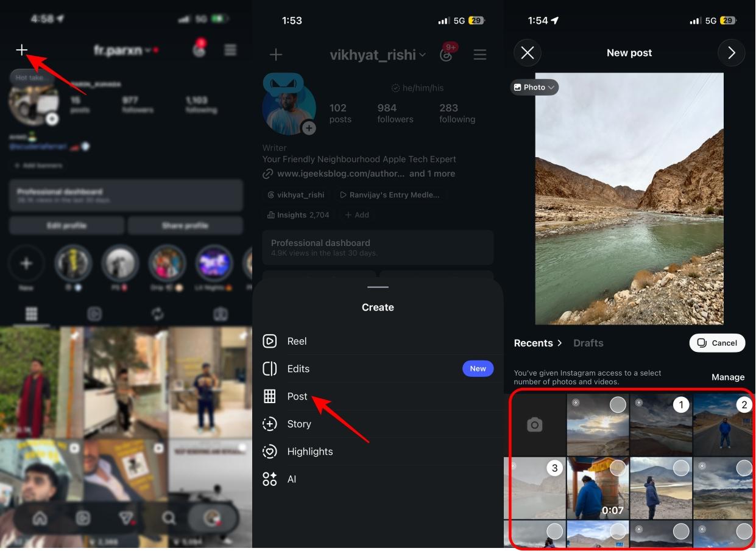Tap the home icon in bottom navigation
Screen dimensions: 756x551
tap(40, 518)
